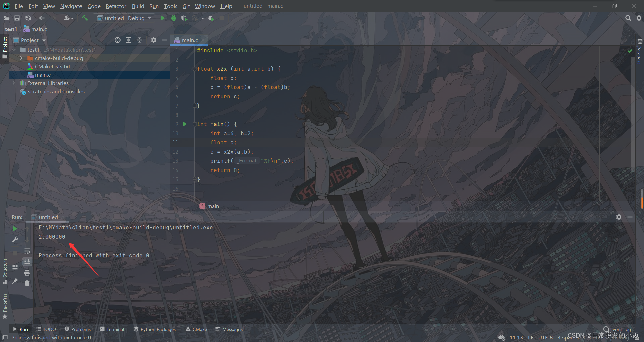Toggle the Project tool window strip button
The height and width of the screenshot is (342, 644).
(x=5, y=48)
